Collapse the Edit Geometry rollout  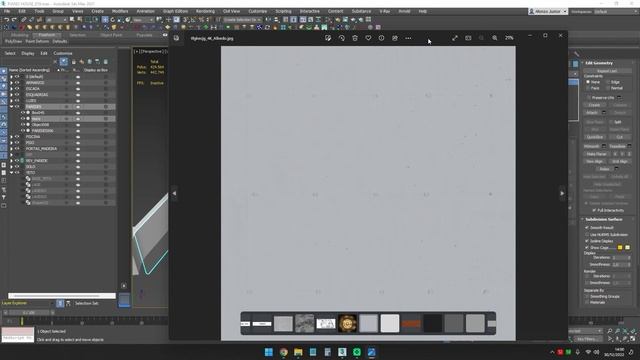pos(598,63)
